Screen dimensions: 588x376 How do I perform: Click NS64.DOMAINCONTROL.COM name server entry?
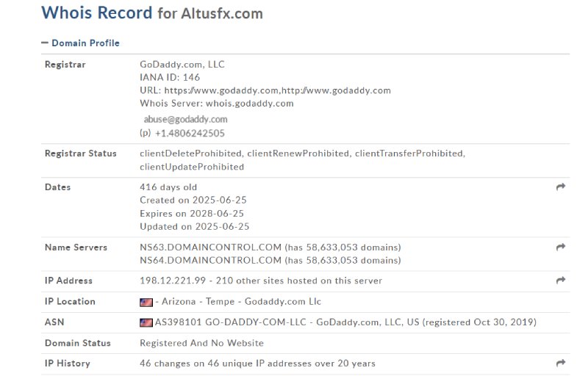(x=210, y=260)
